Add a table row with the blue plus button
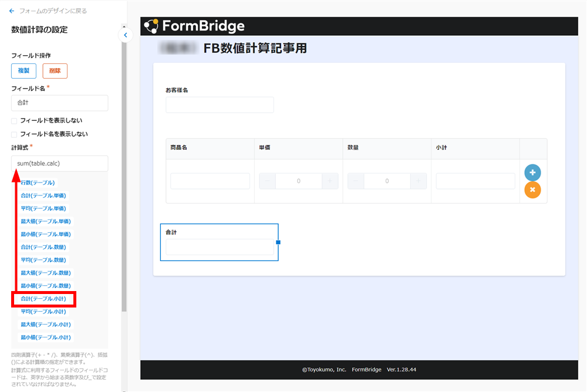 pos(532,173)
